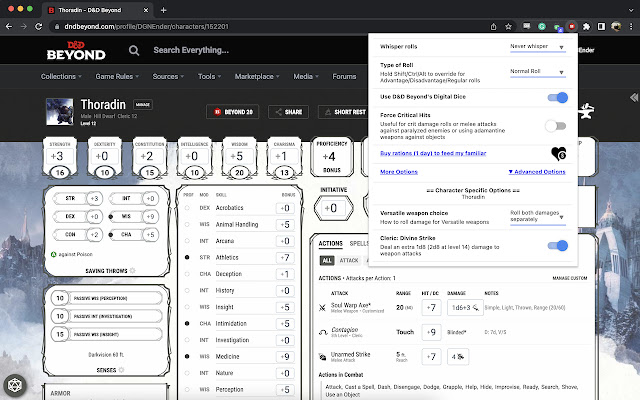Click the Beyond 20 button
The height and width of the screenshot is (400, 640).
[x=233, y=112]
